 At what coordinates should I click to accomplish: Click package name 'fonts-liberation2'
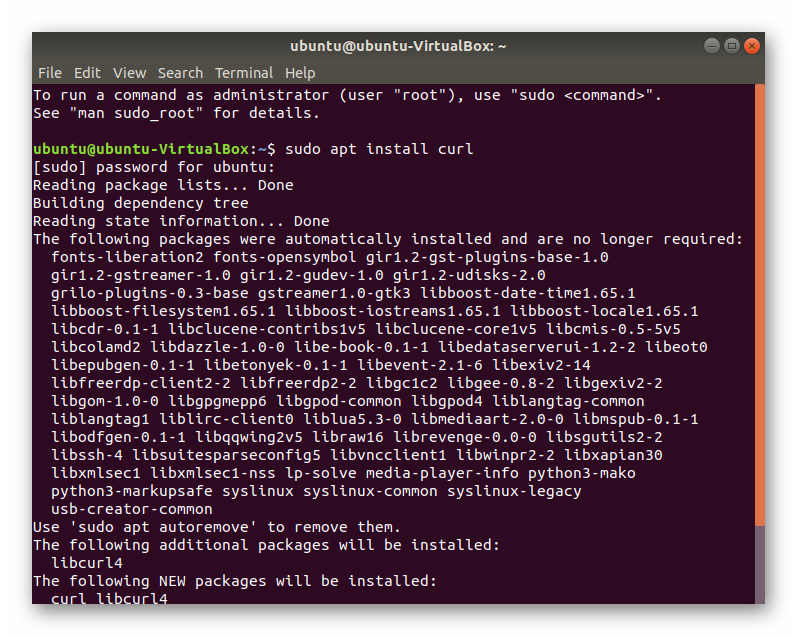[x=127, y=257]
